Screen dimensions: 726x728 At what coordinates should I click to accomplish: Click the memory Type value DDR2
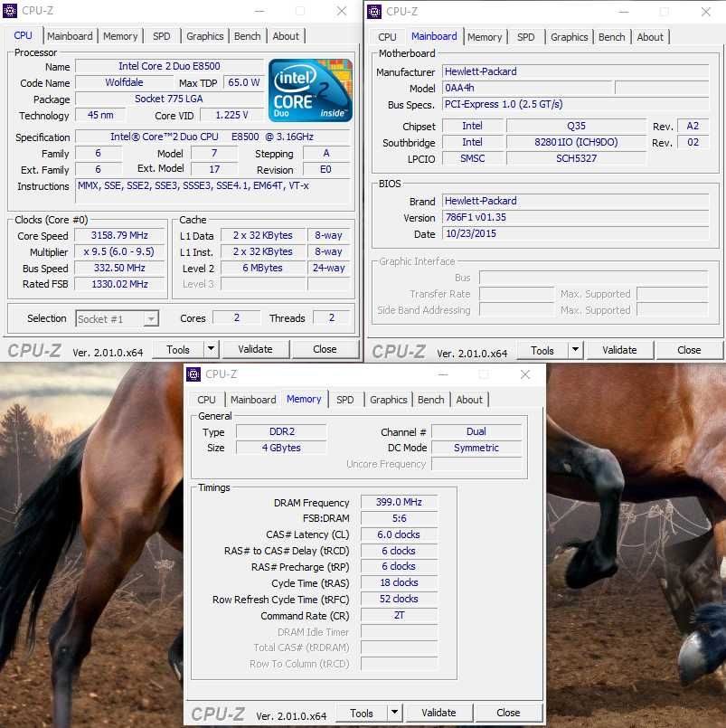point(281,431)
